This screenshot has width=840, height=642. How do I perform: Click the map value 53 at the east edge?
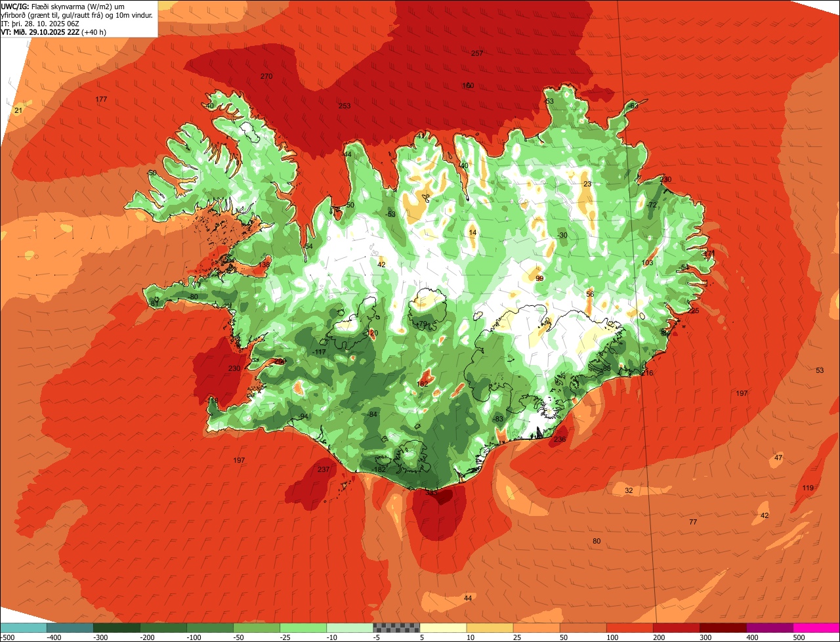(x=820, y=370)
